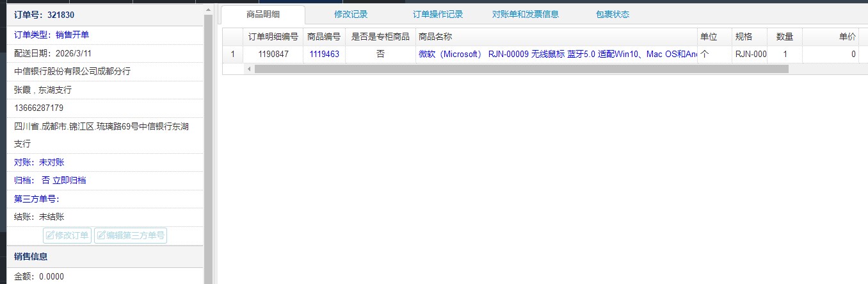The width and height of the screenshot is (868, 284).
Task: Click the 未对账 status text
Action: [x=51, y=162]
